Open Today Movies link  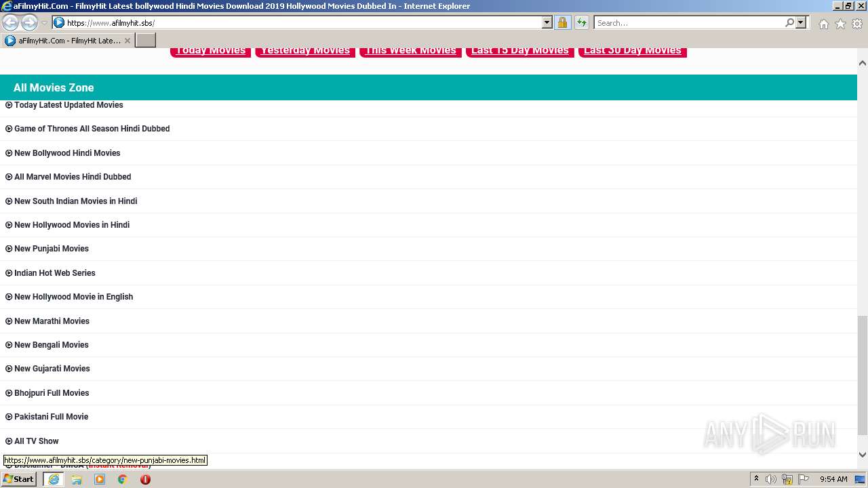pos(211,50)
